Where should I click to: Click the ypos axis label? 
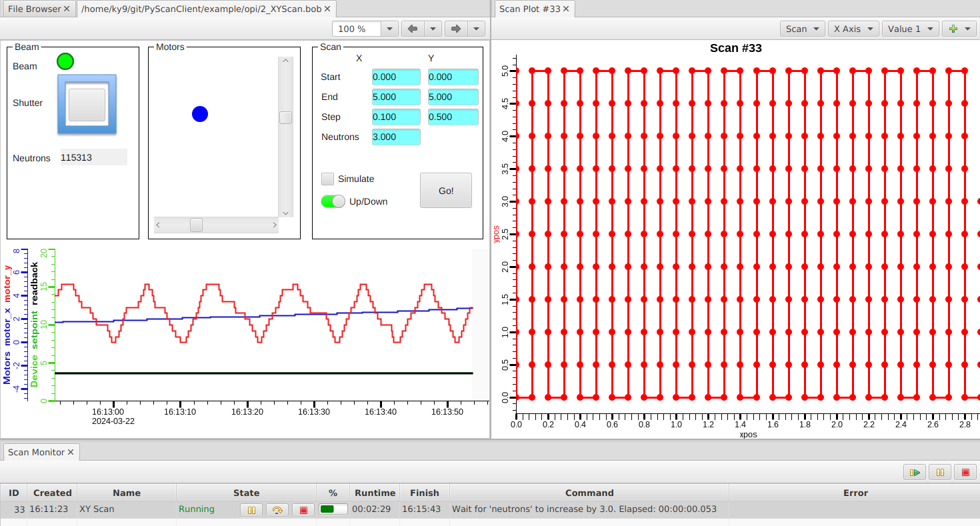497,233
